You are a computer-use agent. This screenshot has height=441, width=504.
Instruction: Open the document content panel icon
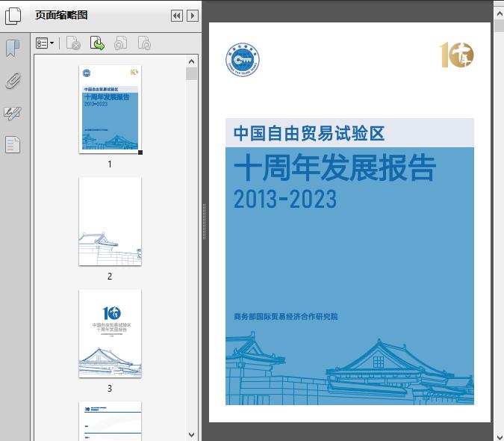(13, 144)
